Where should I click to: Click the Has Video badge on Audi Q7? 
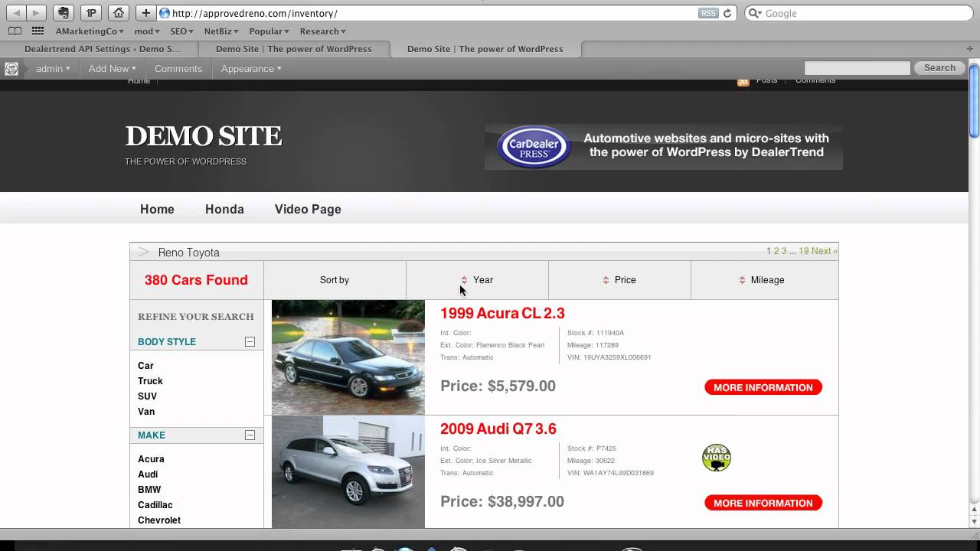click(x=717, y=458)
